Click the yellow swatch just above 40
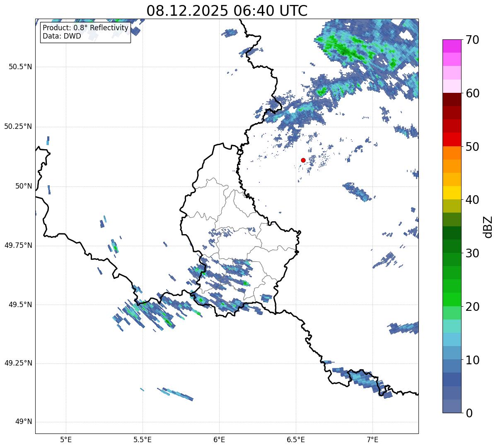Screen dimensions: 498x448 point(452,193)
